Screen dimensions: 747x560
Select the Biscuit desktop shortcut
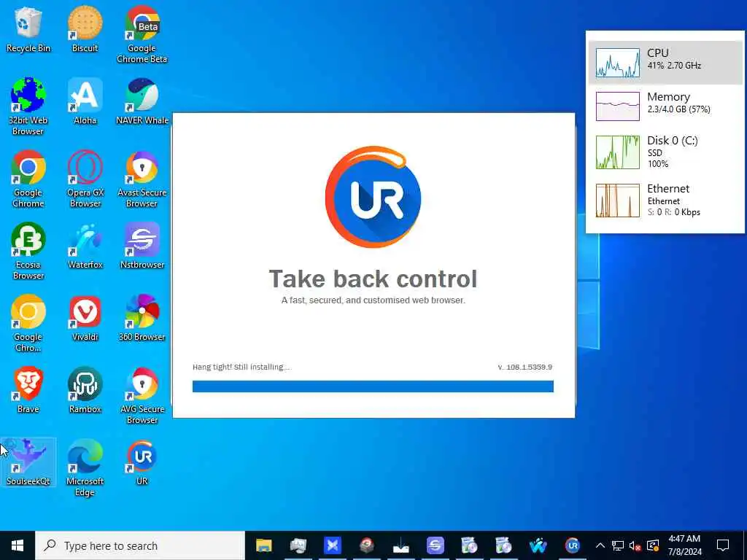click(85, 29)
